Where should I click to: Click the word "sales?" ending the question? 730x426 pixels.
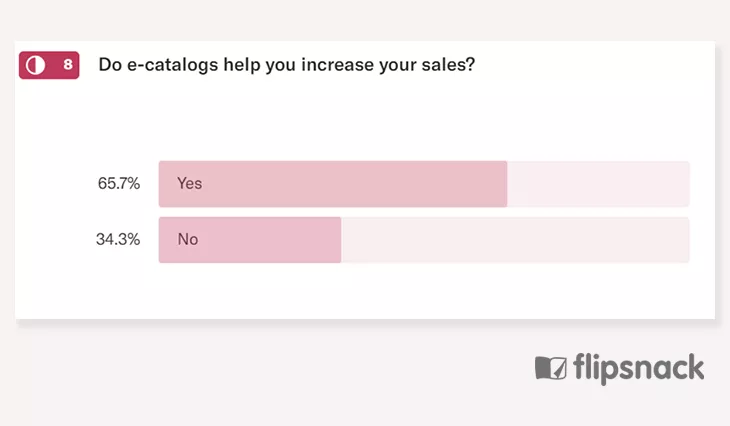point(448,64)
